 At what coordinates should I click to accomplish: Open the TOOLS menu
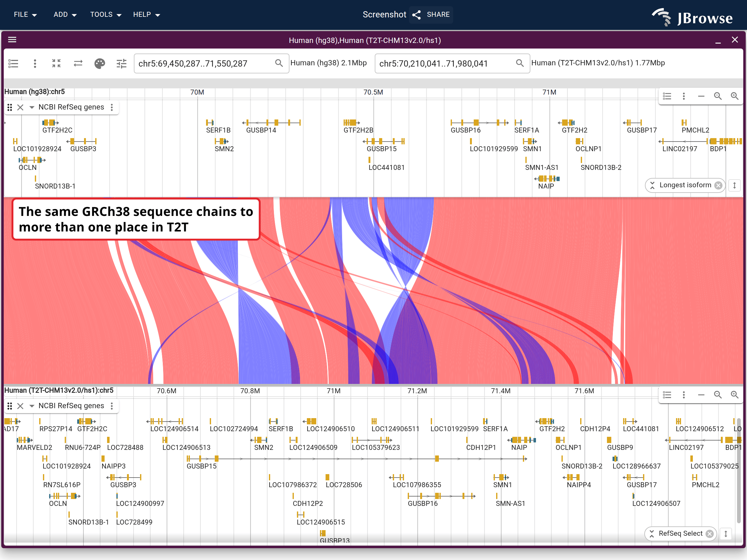tap(106, 15)
